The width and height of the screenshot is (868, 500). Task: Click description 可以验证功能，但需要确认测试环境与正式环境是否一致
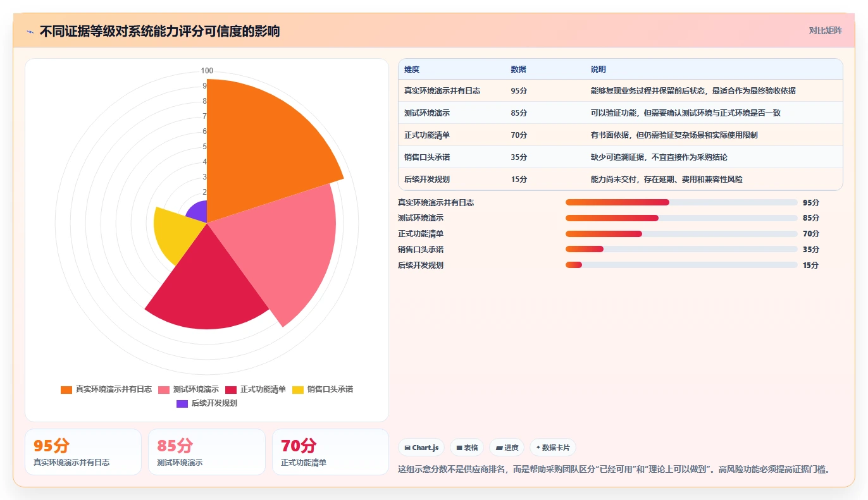click(686, 113)
